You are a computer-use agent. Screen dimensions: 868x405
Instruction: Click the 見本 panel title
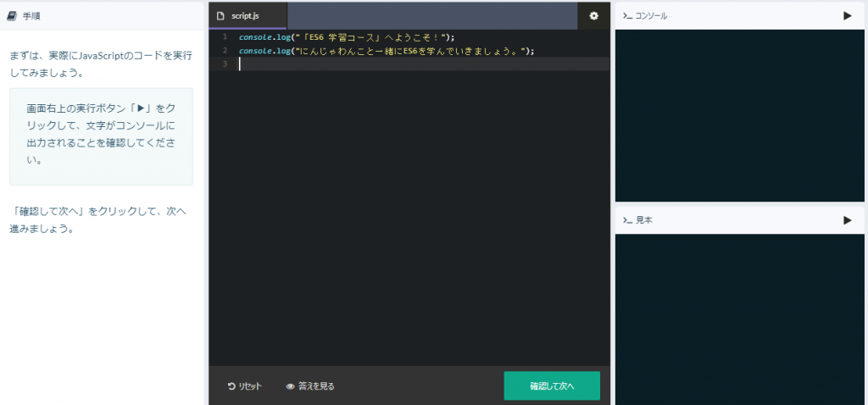coord(644,220)
